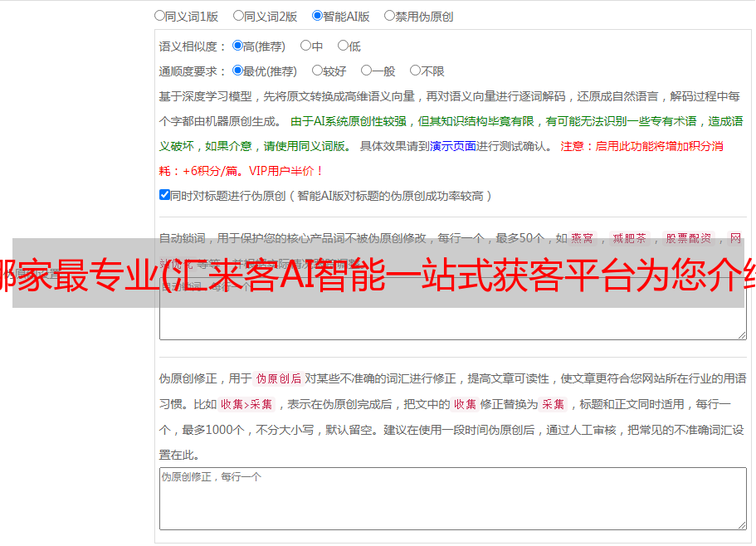
Task: Click the 燕窝 example keyword
Action: tap(582, 238)
